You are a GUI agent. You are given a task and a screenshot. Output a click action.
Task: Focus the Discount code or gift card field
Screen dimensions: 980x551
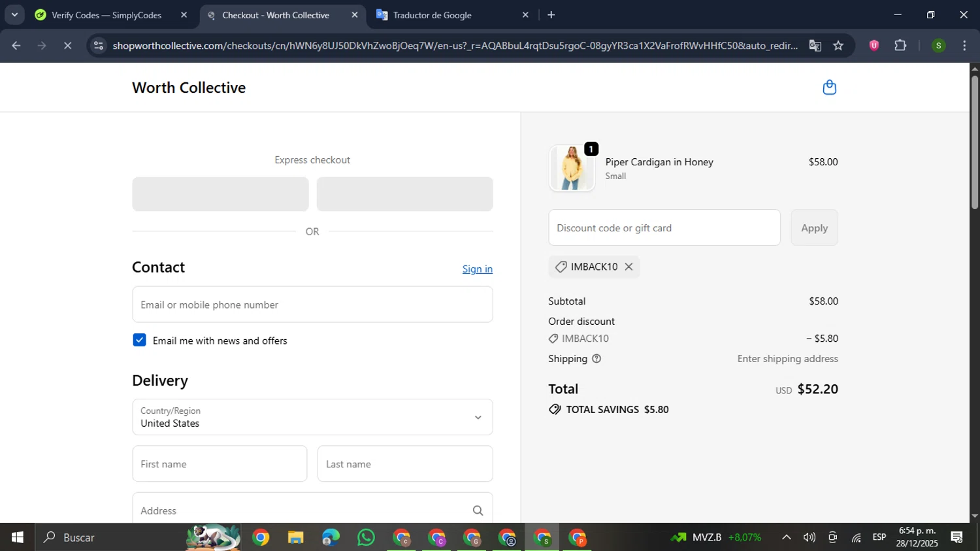pyautogui.click(x=664, y=227)
